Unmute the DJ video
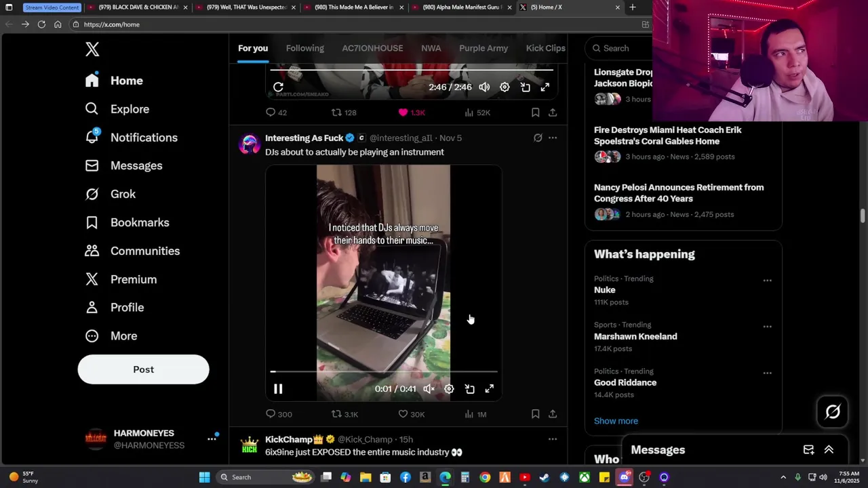 click(x=429, y=389)
